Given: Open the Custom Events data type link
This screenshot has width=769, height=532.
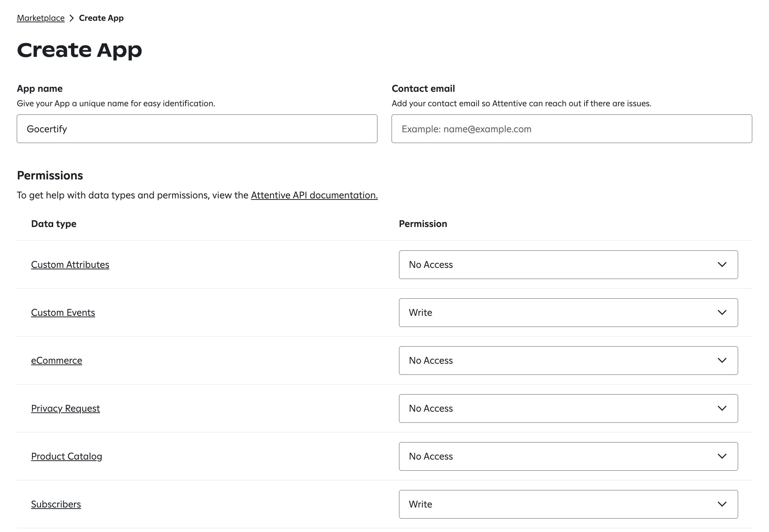Looking at the screenshot, I should coord(63,312).
